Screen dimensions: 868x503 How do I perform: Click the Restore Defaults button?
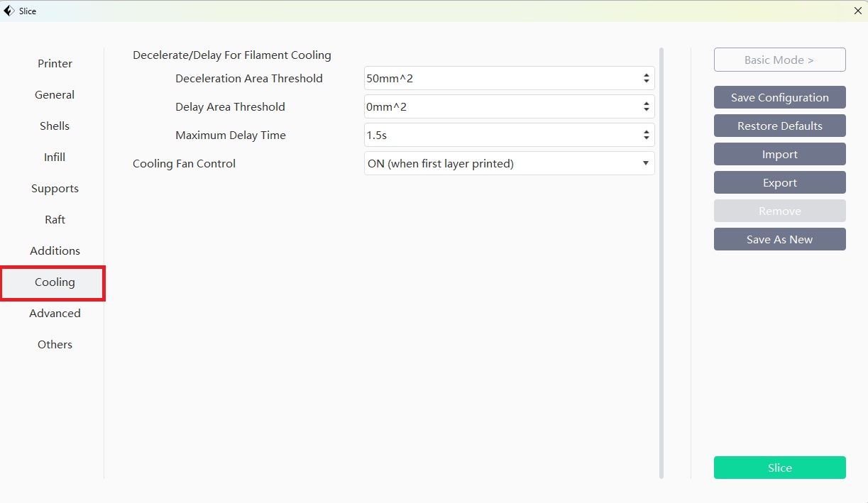pyautogui.click(x=779, y=126)
